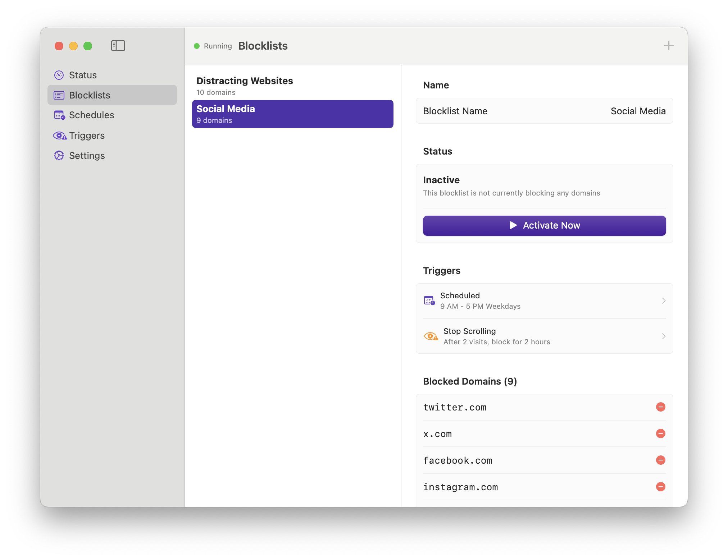
Task: Click the calendar icon beside the Scheduled trigger
Action: click(430, 300)
